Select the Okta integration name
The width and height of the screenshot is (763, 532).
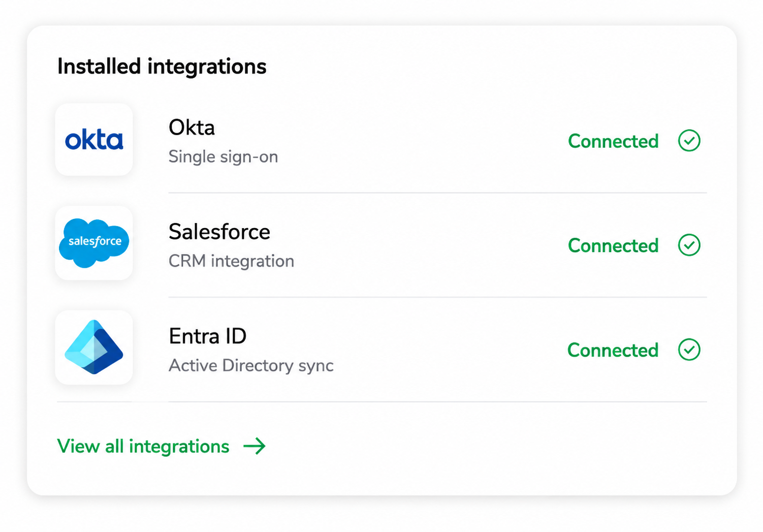tap(192, 128)
